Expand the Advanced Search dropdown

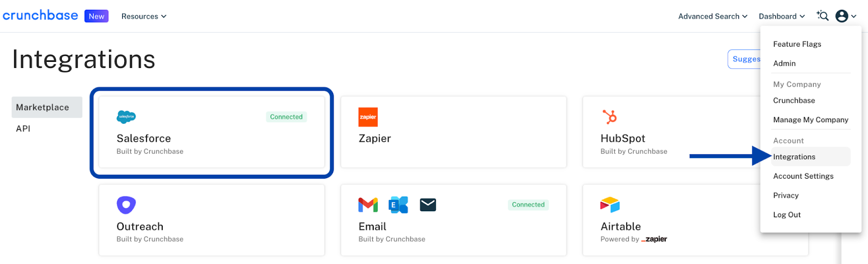pyautogui.click(x=713, y=16)
